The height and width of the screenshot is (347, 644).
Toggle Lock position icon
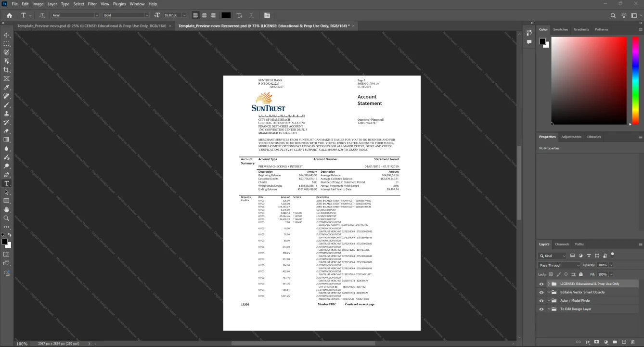(x=565, y=274)
